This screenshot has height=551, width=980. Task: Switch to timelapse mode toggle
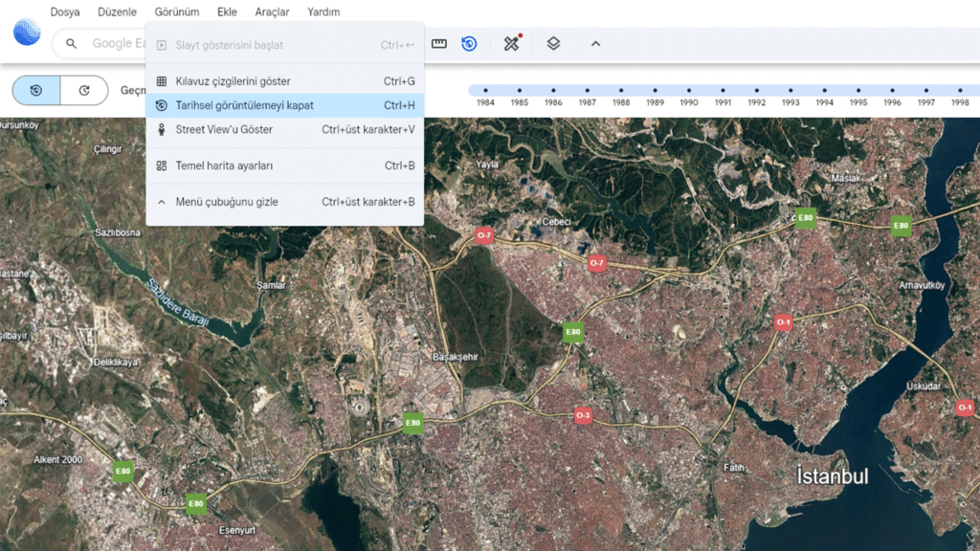[84, 90]
